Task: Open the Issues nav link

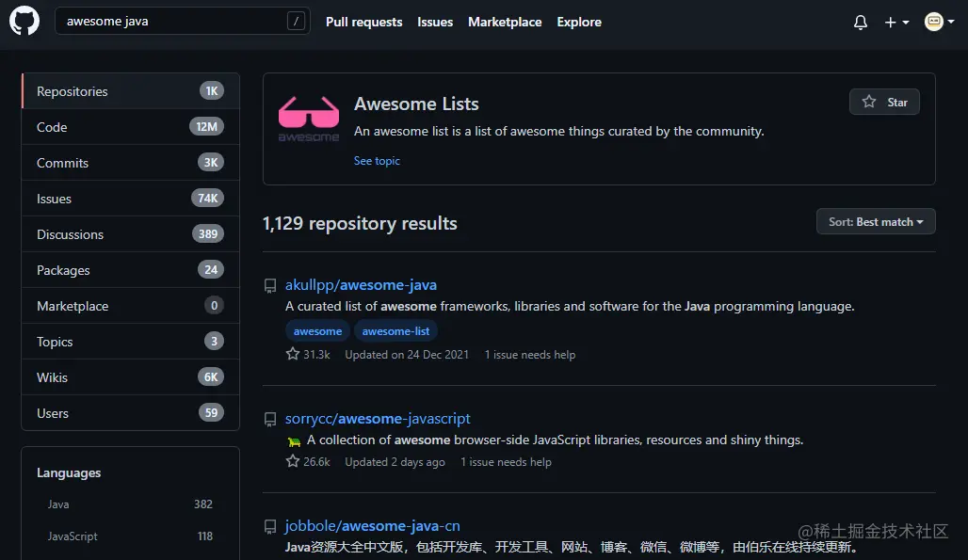Action: click(435, 22)
